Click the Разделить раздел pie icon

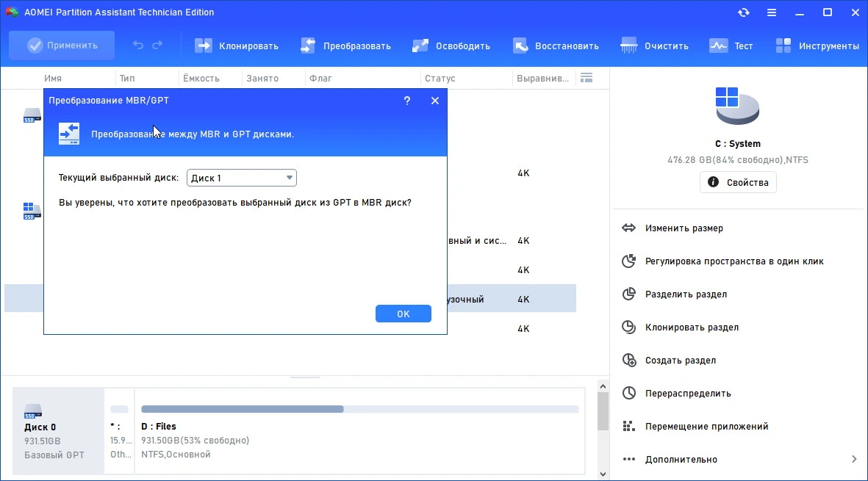point(629,294)
